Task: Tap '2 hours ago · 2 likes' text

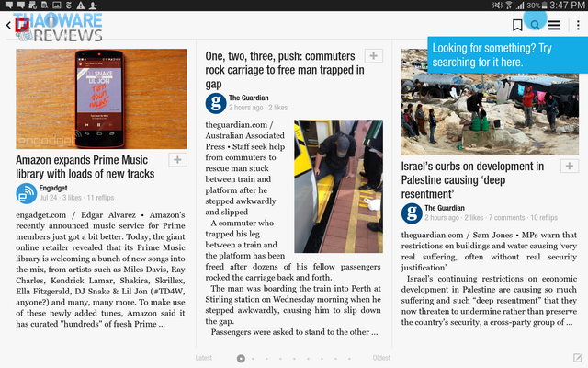Action: tap(258, 108)
